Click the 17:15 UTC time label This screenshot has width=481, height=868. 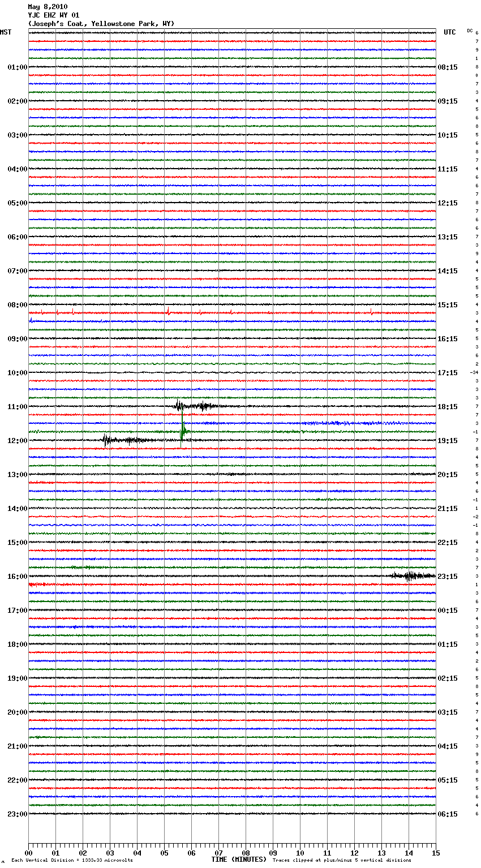click(448, 373)
